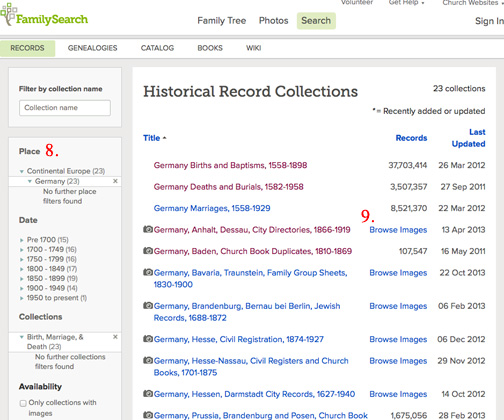Remove the Germany place filter
This screenshot has width=504, height=420.
point(115,181)
